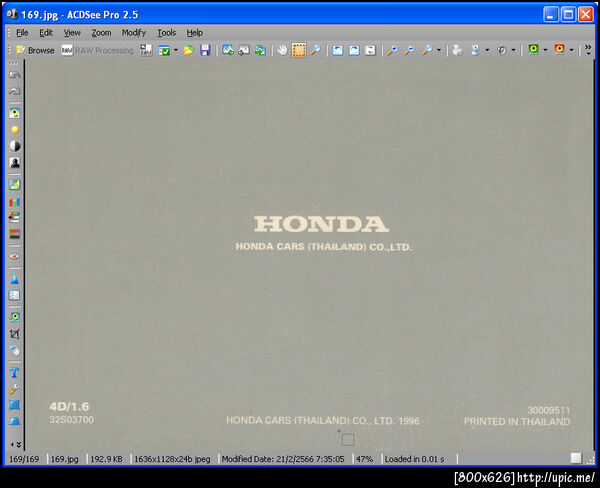Select the crop tool in left toolbar
The width and height of the screenshot is (600, 488).
[15, 334]
